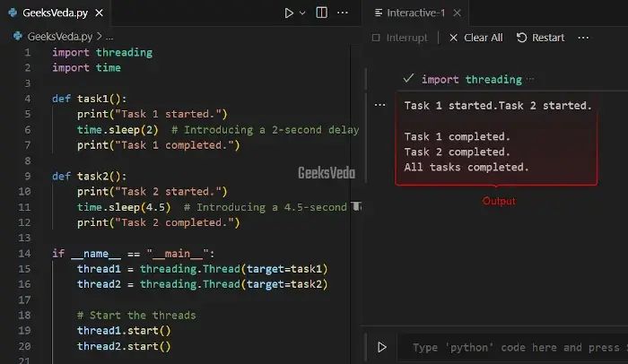Click 'All tasks completed.' output line
The width and height of the screenshot is (628, 364).
(467, 168)
